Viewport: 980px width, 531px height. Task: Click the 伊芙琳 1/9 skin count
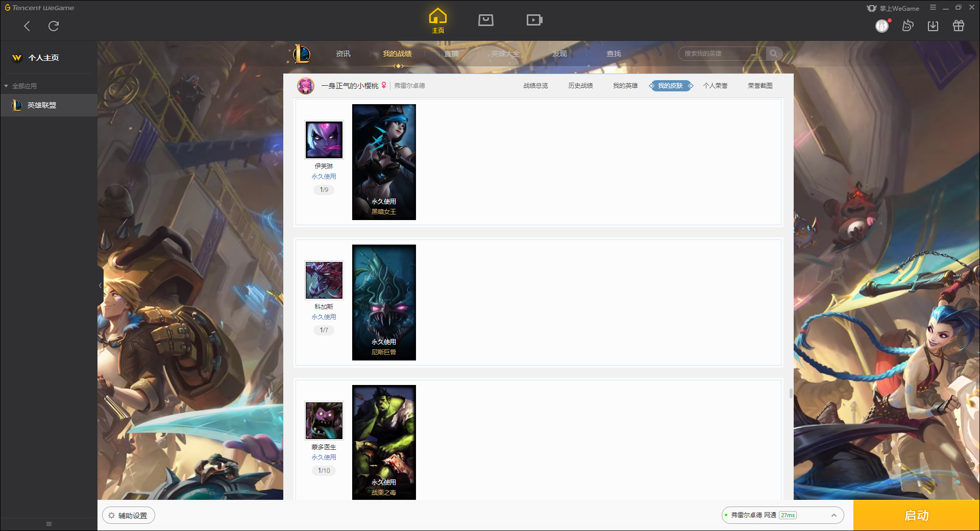click(324, 190)
